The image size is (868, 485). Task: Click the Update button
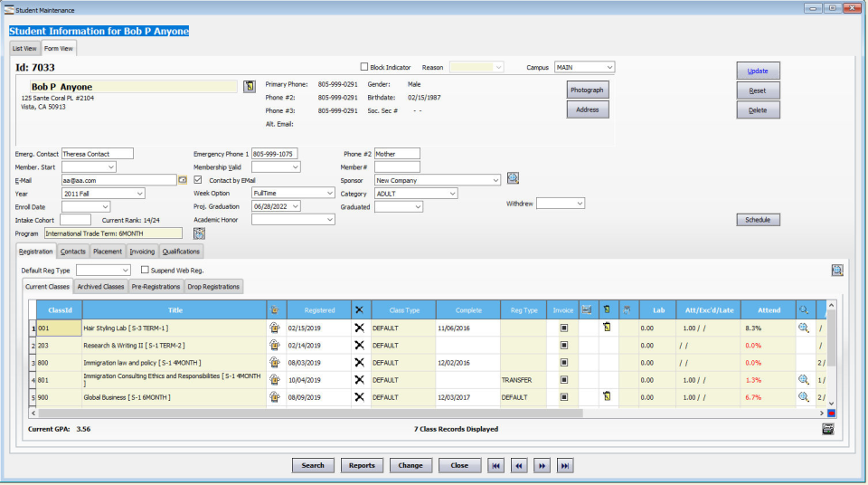pyautogui.click(x=758, y=71)
